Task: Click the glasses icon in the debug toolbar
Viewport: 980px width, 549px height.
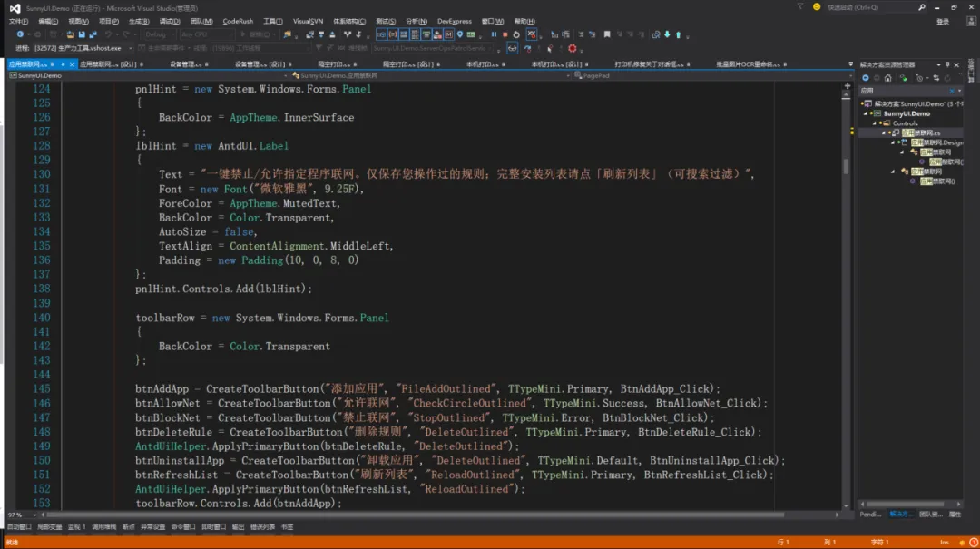Action: [512, 48]
